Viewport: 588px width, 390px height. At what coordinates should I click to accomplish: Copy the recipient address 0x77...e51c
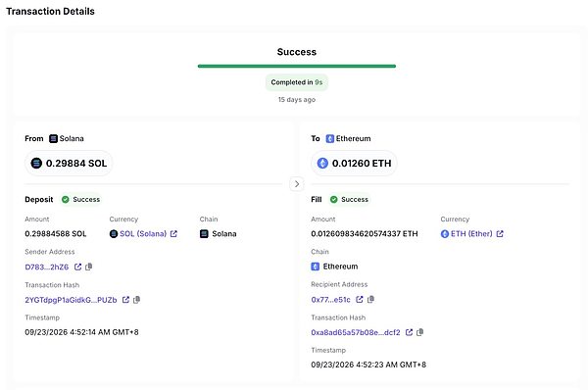[x=370, y=299]
